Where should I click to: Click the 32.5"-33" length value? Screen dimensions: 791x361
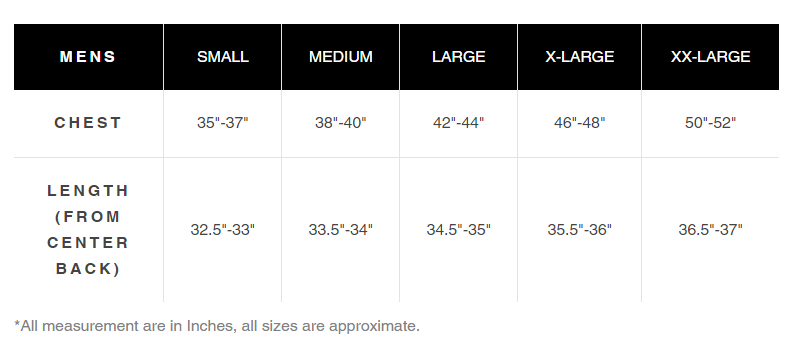point(222,230)
